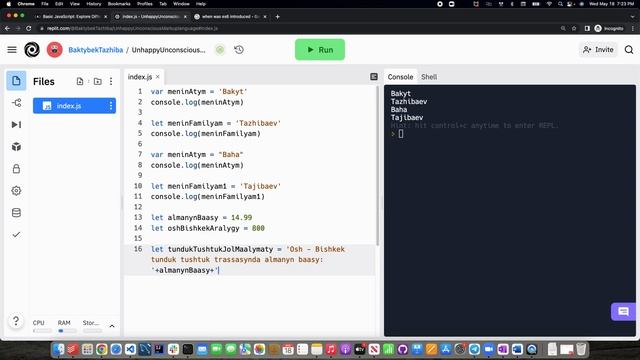
Task: Click the RAM usage bar
Action: click(x=67, y=331)
